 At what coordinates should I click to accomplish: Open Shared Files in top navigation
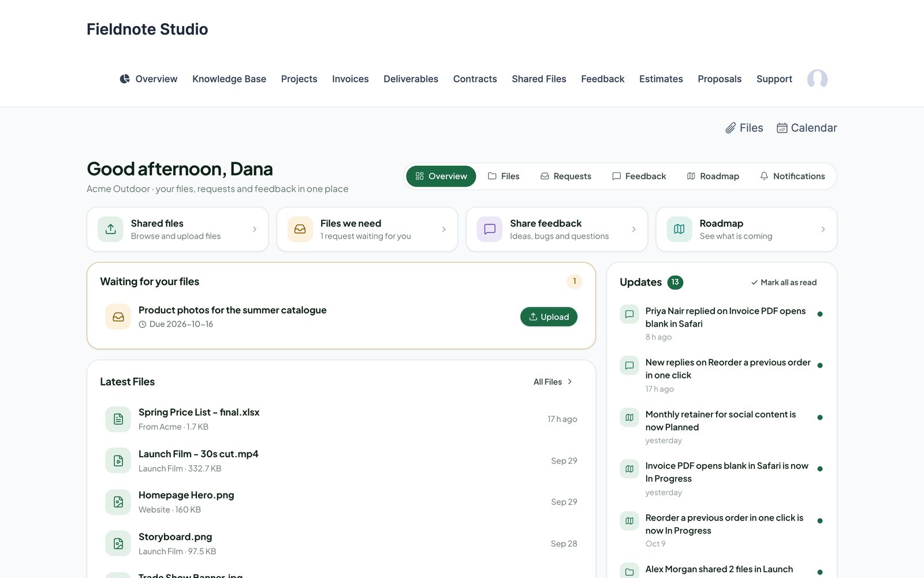click(x=539, y=79)
